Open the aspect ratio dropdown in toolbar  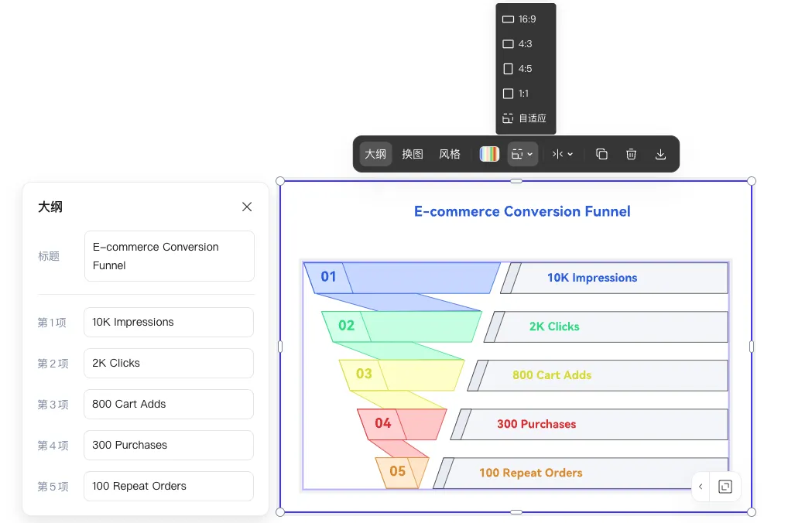click(x=522, y=154)
